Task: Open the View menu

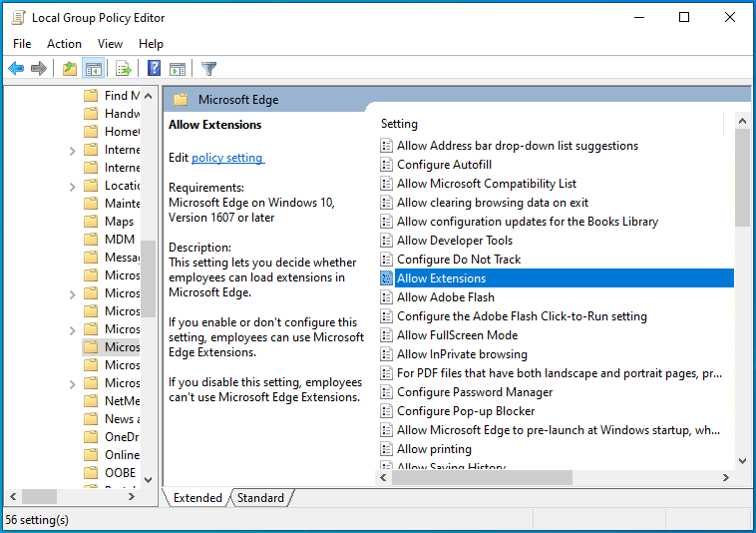Action: point(110,44)
